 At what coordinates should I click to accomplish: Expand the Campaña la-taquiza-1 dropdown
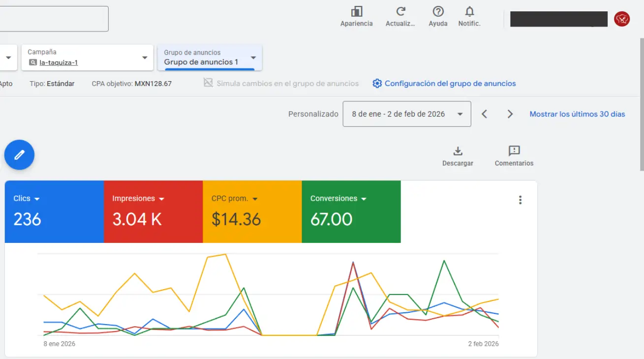click(x=145, y=58)
